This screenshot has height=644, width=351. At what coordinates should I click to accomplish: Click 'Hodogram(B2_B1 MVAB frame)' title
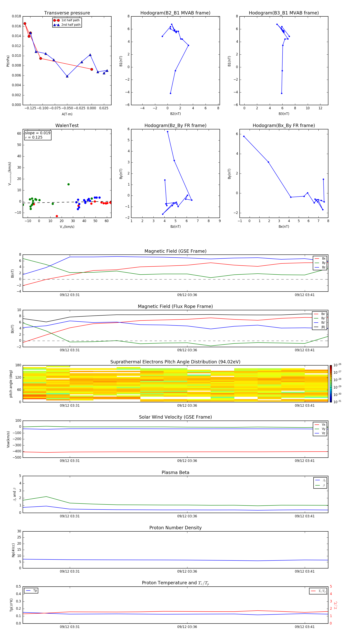175,13
